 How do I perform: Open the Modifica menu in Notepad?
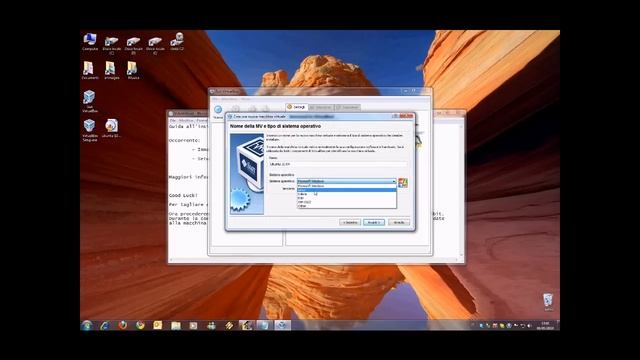[x=187, y=121]
